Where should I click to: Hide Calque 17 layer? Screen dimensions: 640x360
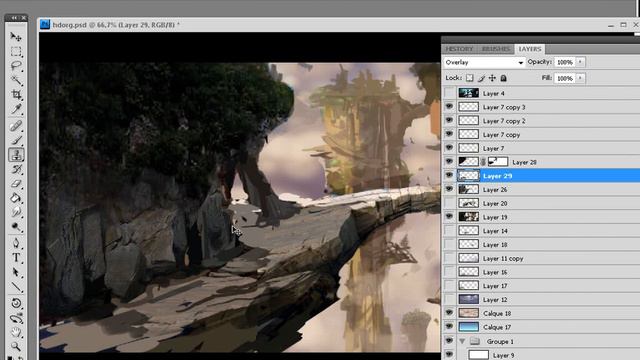click(449, 327)
